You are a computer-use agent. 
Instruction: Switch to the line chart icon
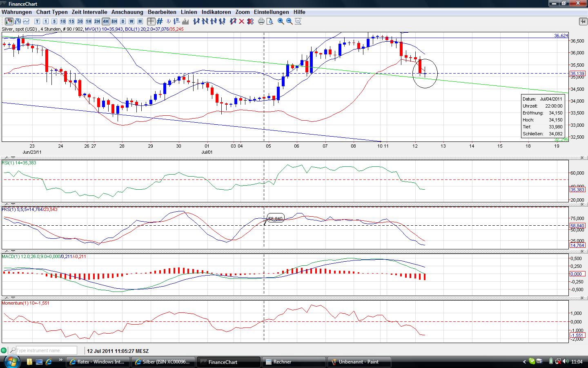(26, 21)
